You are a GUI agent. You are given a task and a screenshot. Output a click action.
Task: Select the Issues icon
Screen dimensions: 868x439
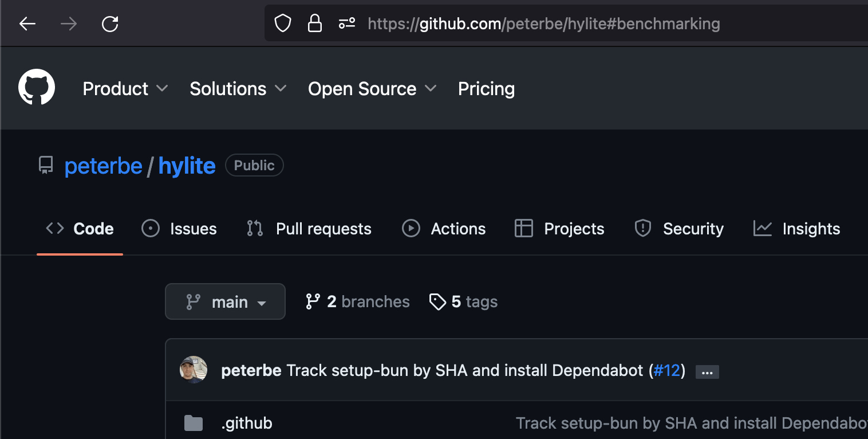150,228
